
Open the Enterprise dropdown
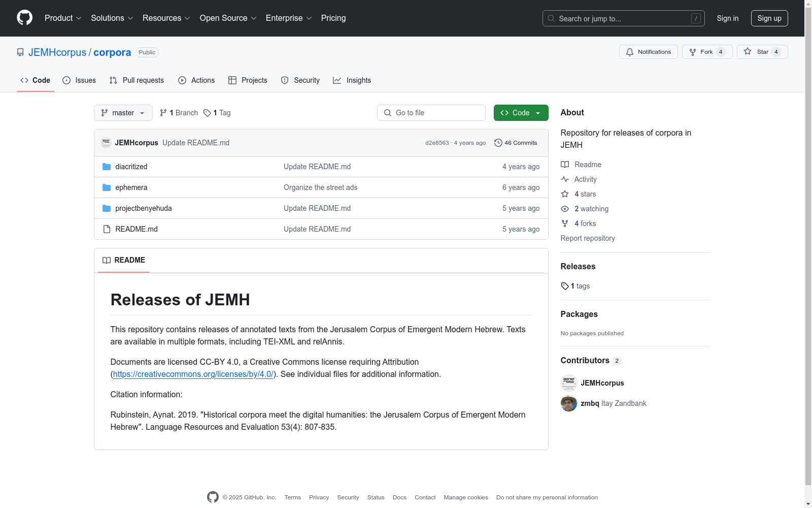288,18
